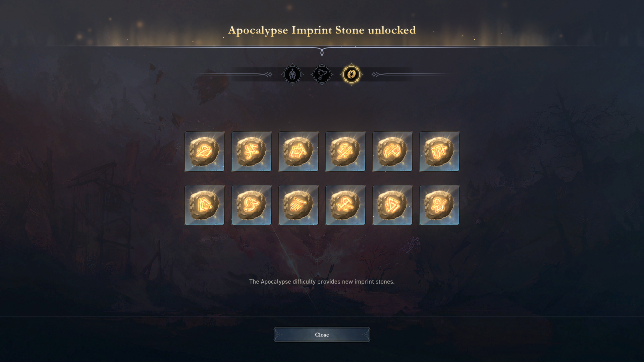The width and height of the screenshot is (644, 362).
Task: Choose the last stone in the bottom row
Action: pos(439,205)
